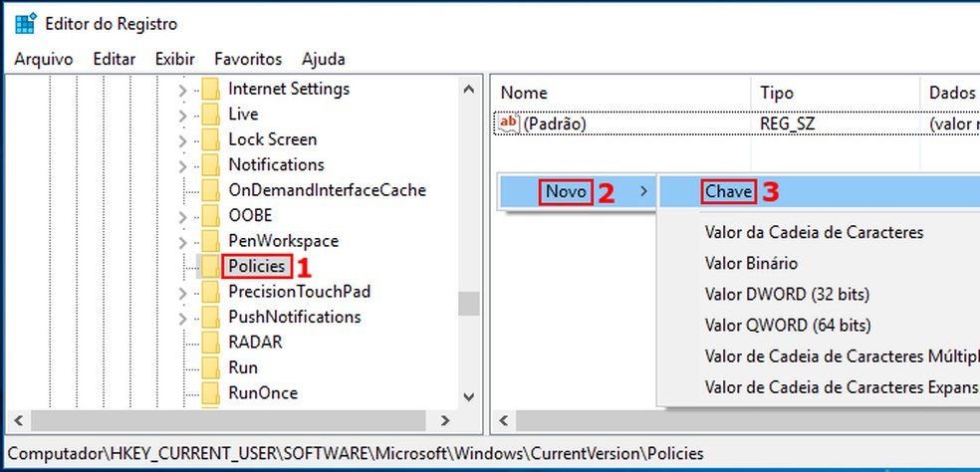
Task: Click the Lock Screen folder icon
Action: point(209,139)
